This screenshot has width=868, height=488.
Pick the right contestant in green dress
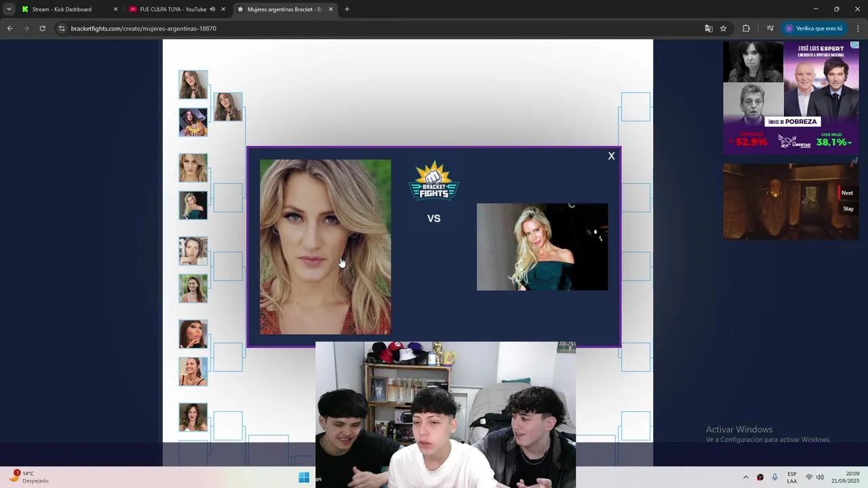pos(542,247)
